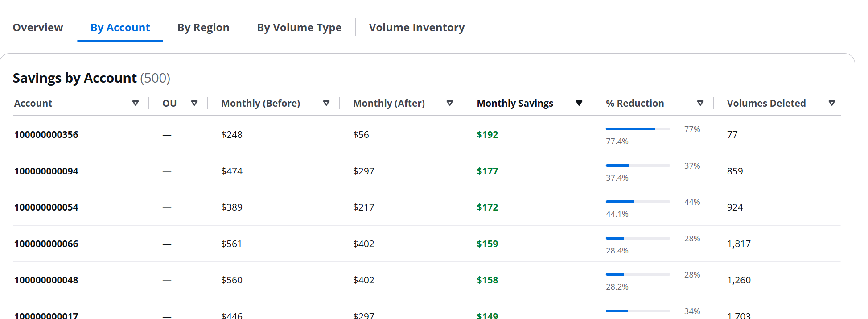Click the $56 monthly after value
Image resolution: width=868 pixels, height=319 pixels.
(x=361, y=134)
